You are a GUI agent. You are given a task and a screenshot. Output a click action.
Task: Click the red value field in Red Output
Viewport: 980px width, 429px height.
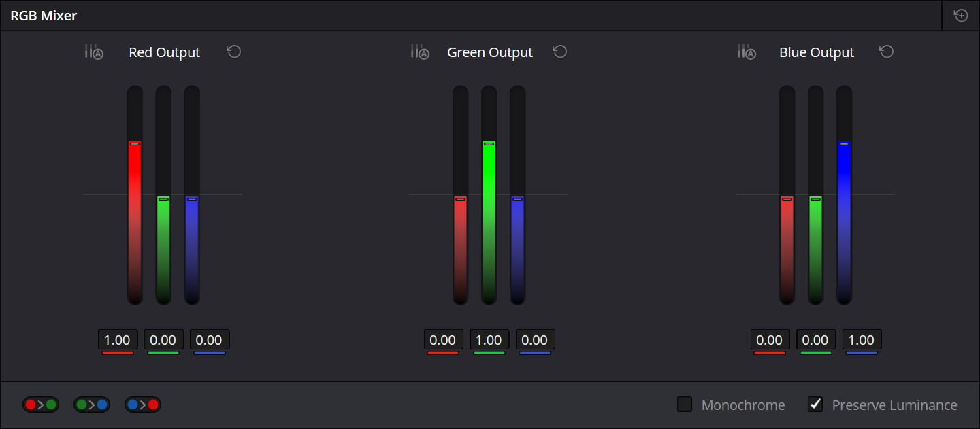[x=118, y=340]
